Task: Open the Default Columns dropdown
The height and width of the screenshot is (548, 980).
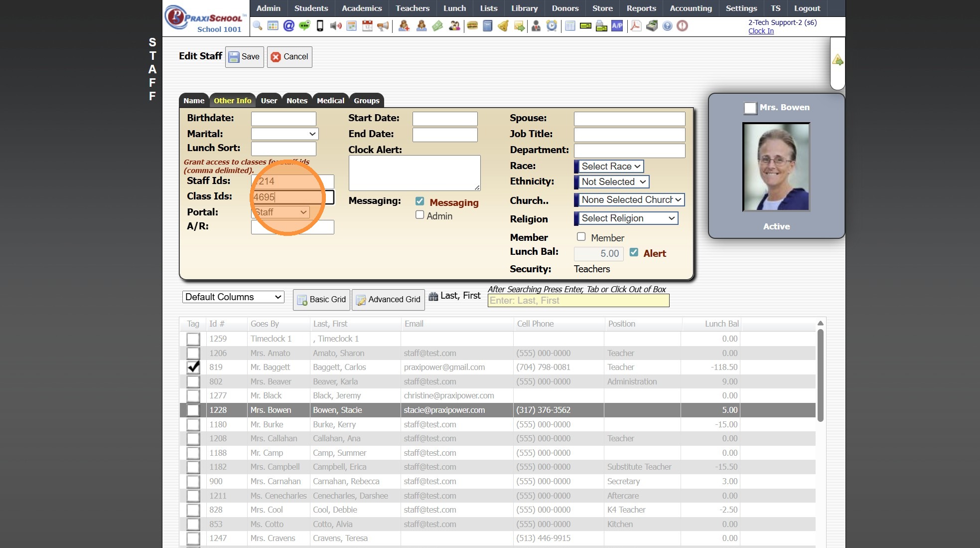Action: point(233,297)
